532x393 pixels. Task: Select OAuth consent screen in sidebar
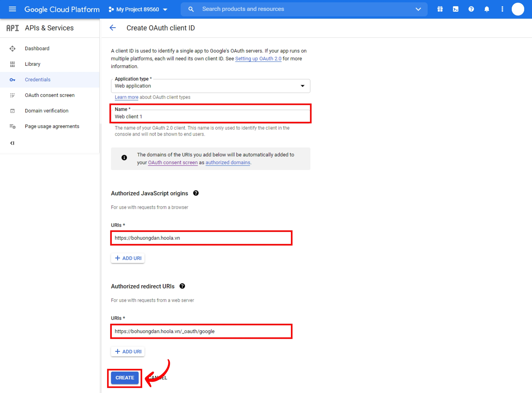(x=49, y=95)
